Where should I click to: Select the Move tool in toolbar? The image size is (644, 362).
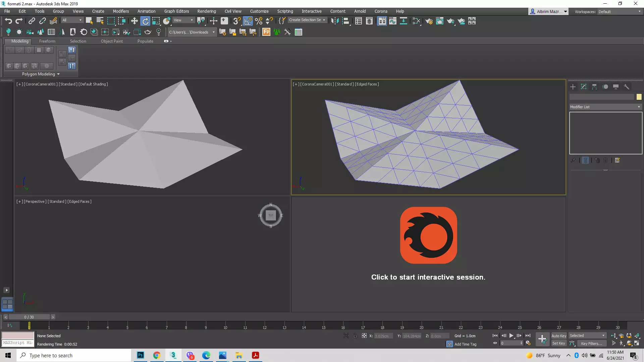[134, 21]
